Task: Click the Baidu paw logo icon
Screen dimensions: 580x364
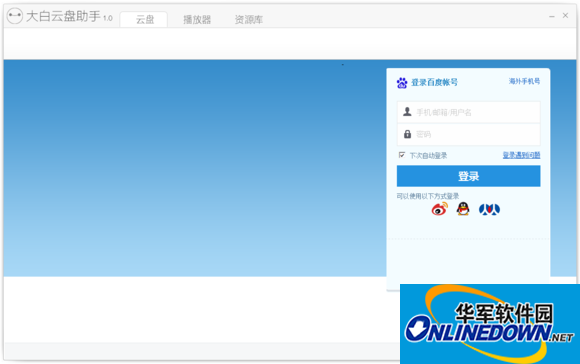Action: [402, 83]
